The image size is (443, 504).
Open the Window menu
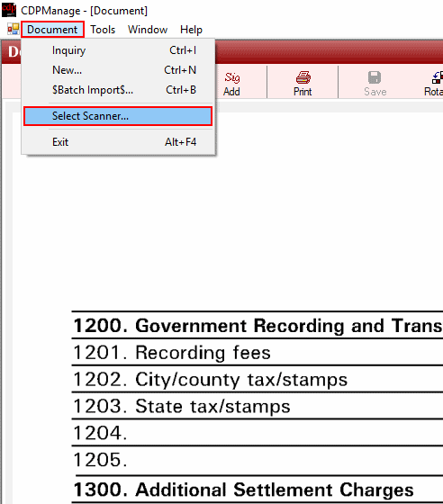pyautogui.click(x=148, y=30)
